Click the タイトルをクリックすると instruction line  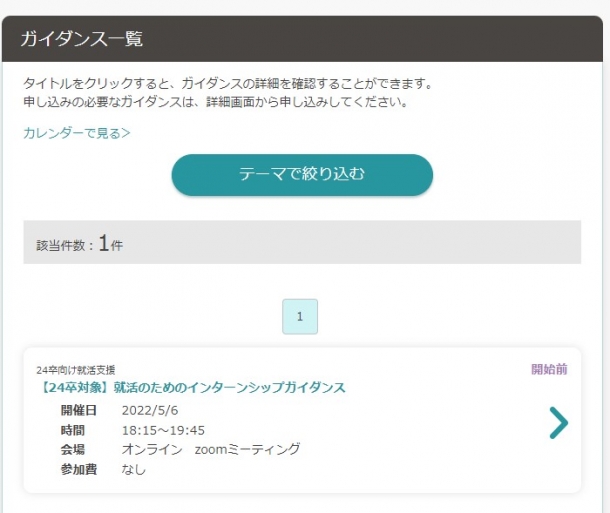pyautogui.click(x=228, y=84)
